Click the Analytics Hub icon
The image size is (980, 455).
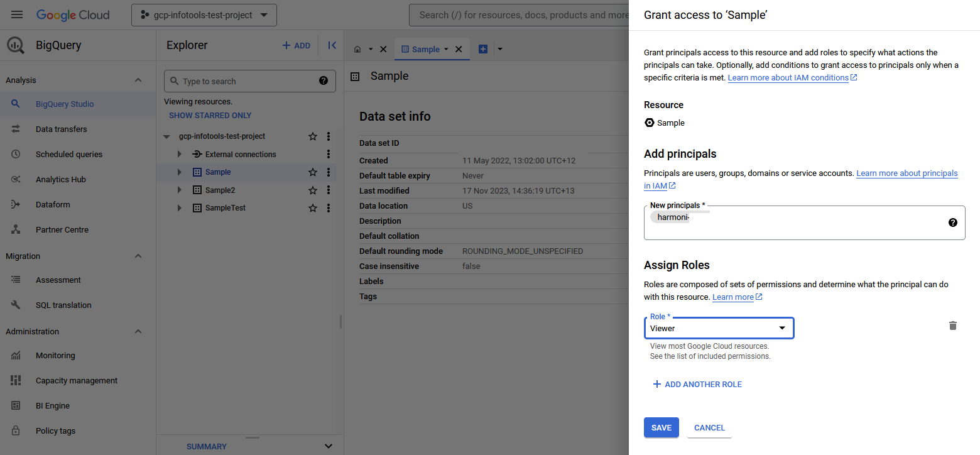coord(16,179)
